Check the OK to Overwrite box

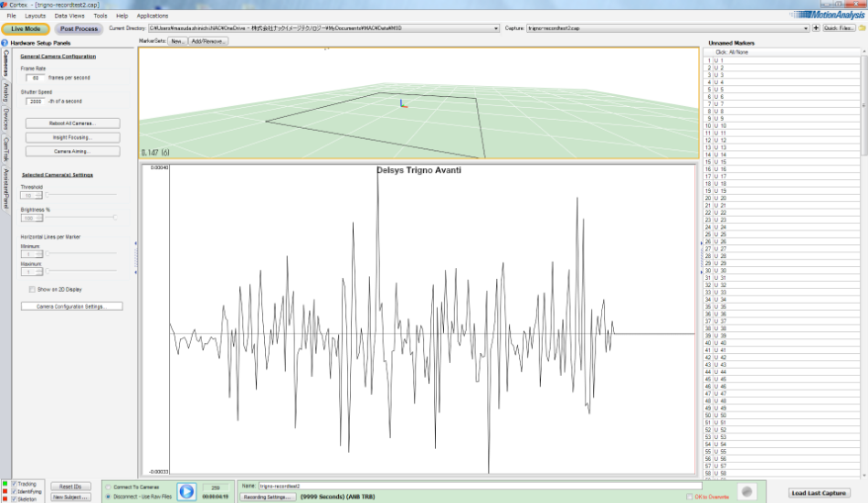pyautogui.click(x=689, y=497)
